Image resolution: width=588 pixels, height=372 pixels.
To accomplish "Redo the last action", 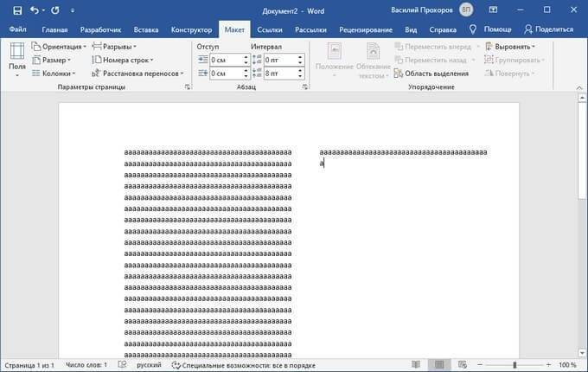I will (x=55, y=10).
